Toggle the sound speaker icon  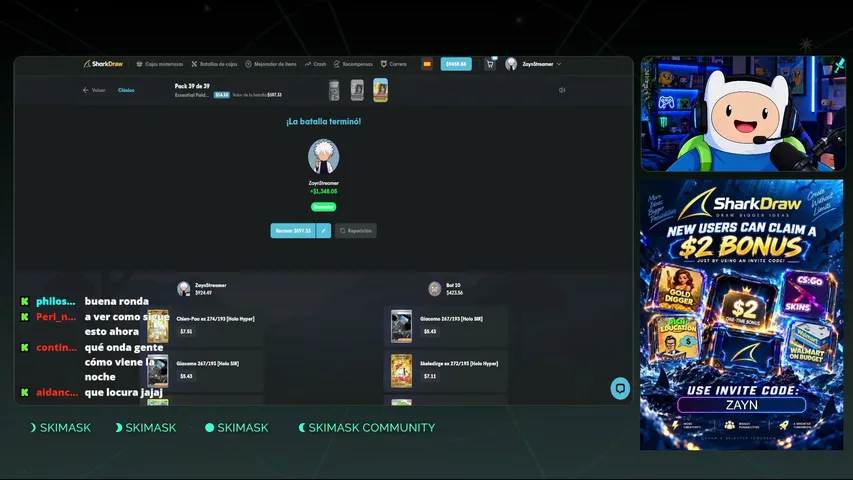(x=562, y=90)
